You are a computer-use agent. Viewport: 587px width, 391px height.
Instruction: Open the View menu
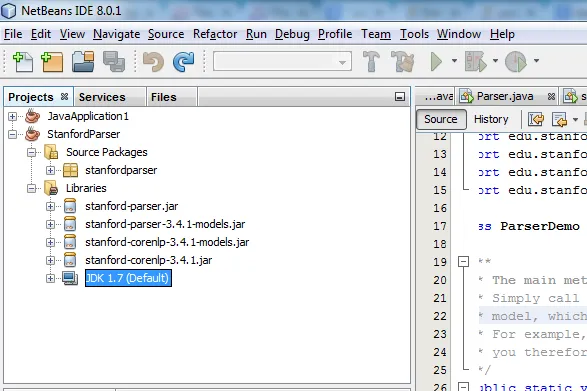(72, 34)
